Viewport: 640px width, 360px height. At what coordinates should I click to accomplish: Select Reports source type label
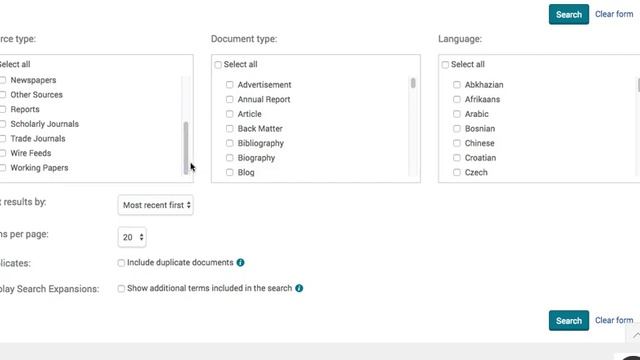(x=25, y=109)
